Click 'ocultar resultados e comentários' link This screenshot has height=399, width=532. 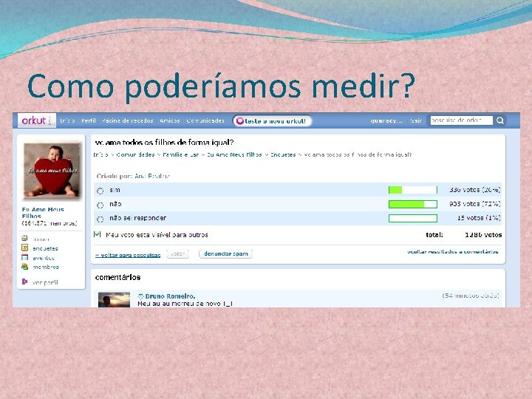[x=453, y=252]
